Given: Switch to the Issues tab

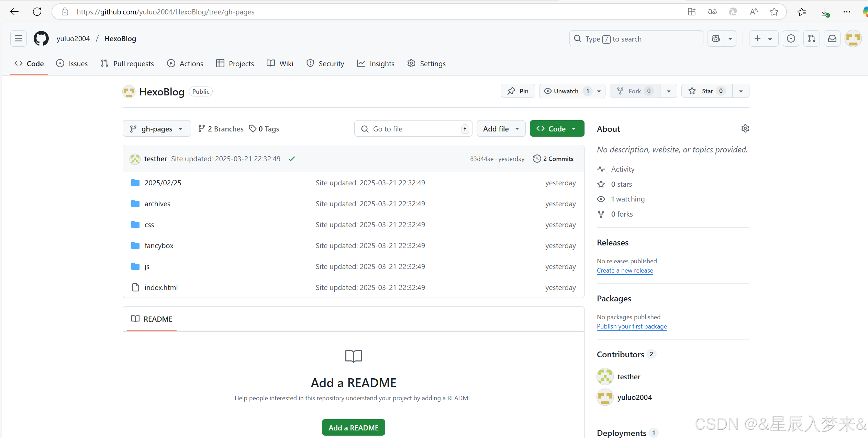Looking at the screenshot, I should [72, 63].
